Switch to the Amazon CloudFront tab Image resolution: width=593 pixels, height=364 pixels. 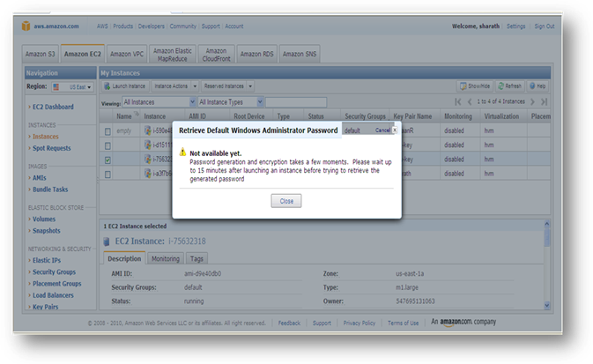(x=217, y=55)
